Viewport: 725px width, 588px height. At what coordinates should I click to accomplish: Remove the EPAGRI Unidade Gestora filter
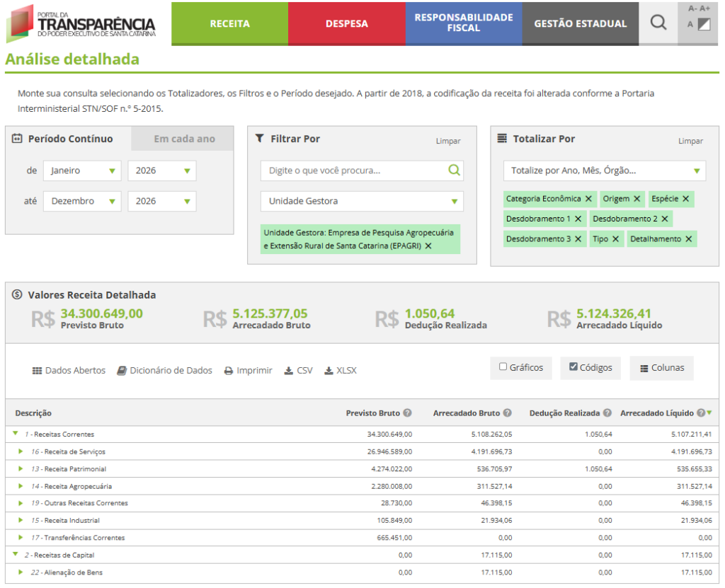click(x=428, y=246)
